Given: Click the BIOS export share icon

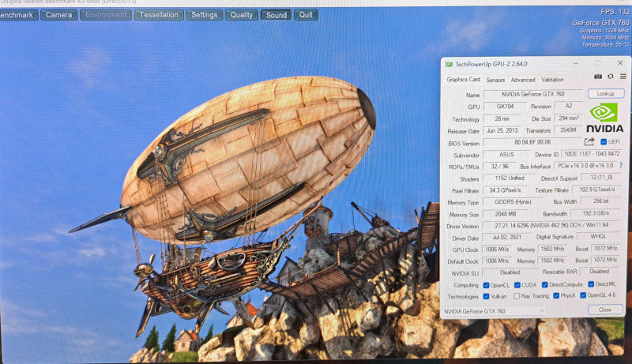Looking at the screenshot, I should point(589,141).
